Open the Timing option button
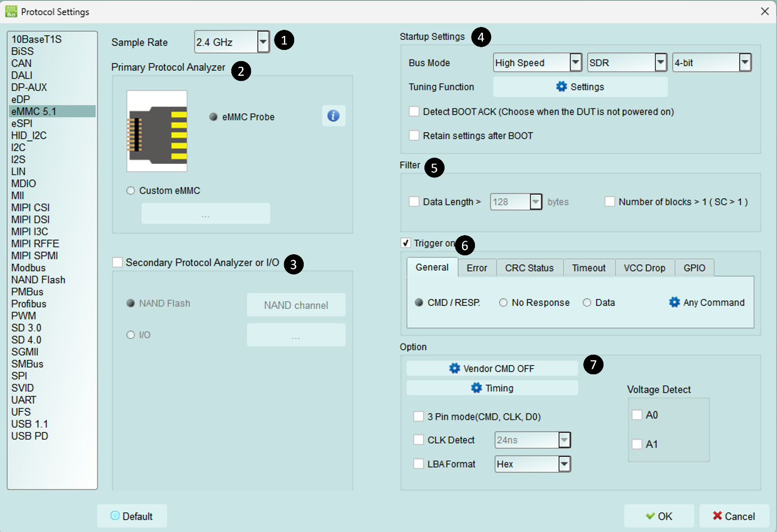 pyautogui.click(x=492, y=388)
